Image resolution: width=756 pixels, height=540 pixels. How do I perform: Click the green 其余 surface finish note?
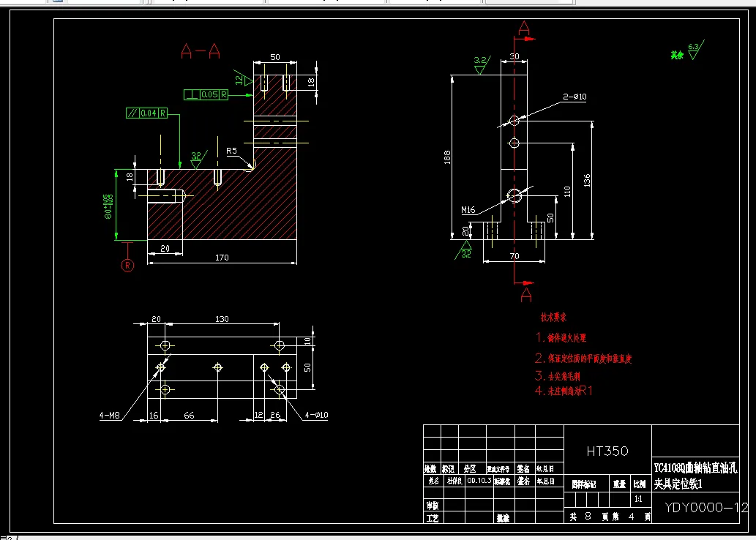point(677,56)
